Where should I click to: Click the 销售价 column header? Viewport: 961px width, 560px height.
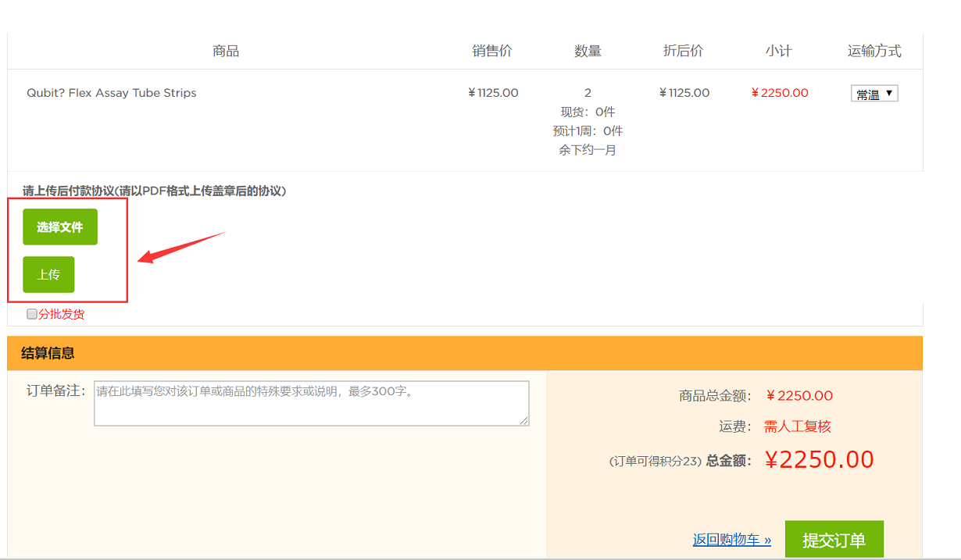pyautogui.click(x=492, y=51)
